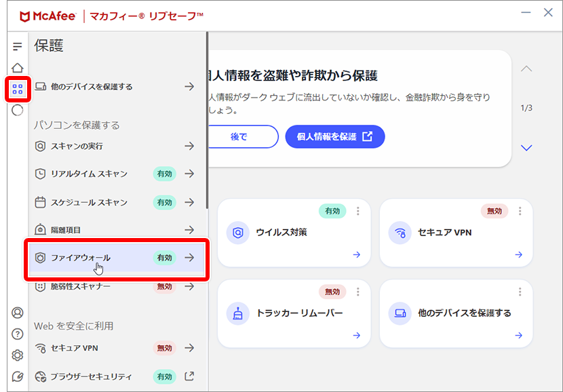Show next card with down chevron
This screenshot has height=392, width=563.
coord(526,148)
